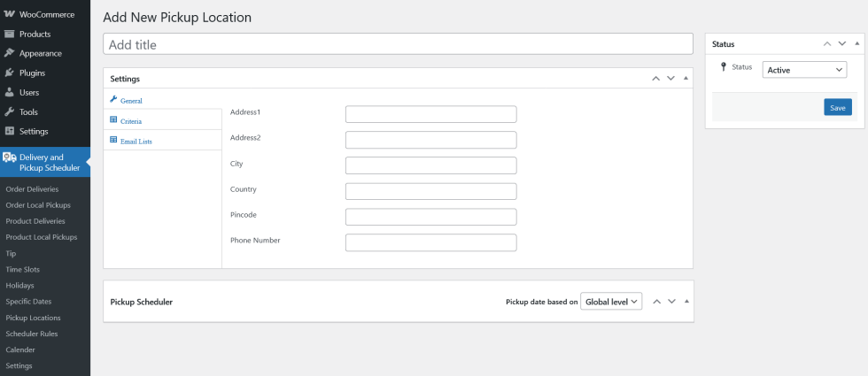Open the Time Slots submenu link
868x376 pixels.
(x=23, y=269)
